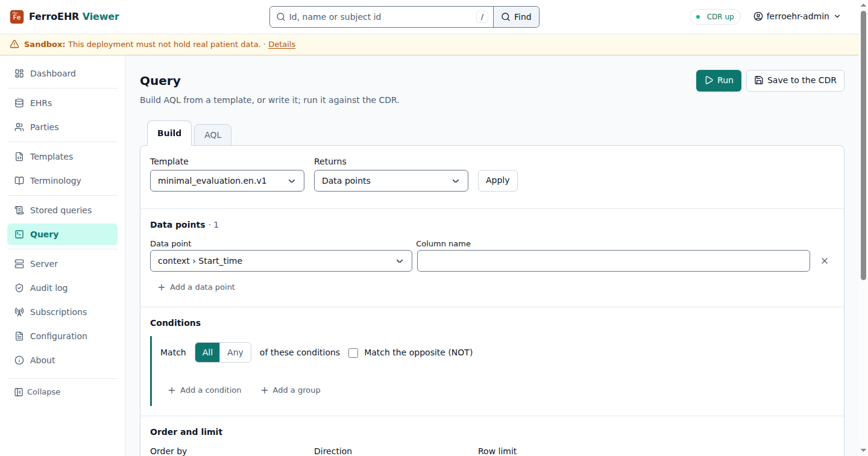Click the Apply button
This screenshot has width=868, height=456.
click(x=498, y=181)
